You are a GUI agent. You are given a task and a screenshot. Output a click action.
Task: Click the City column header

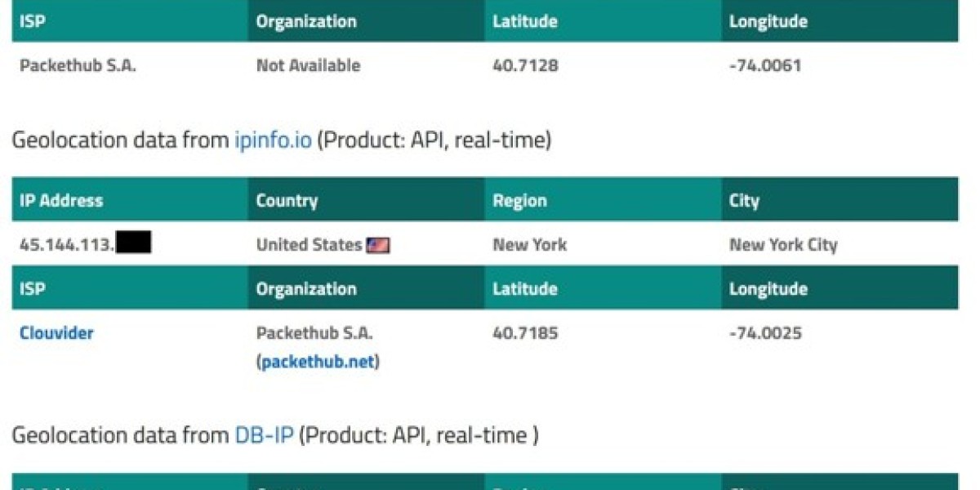pyautogui.click(x=744, y=201)
